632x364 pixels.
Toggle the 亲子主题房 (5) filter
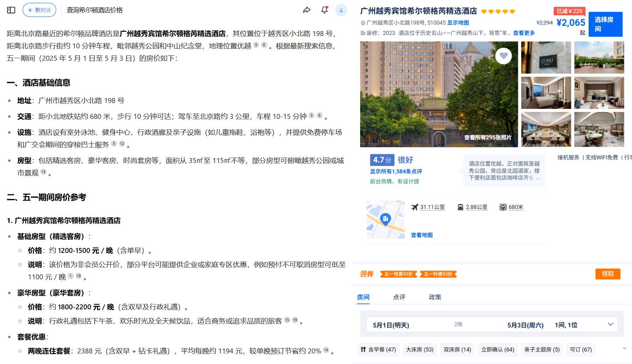coord(542,350)
